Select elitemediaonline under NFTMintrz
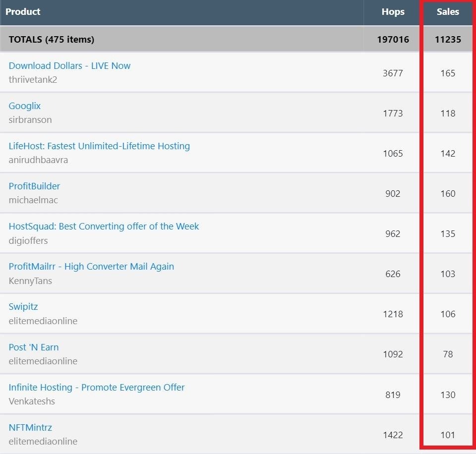The width and height of the screenshot is (476, 454). point(43,441)
